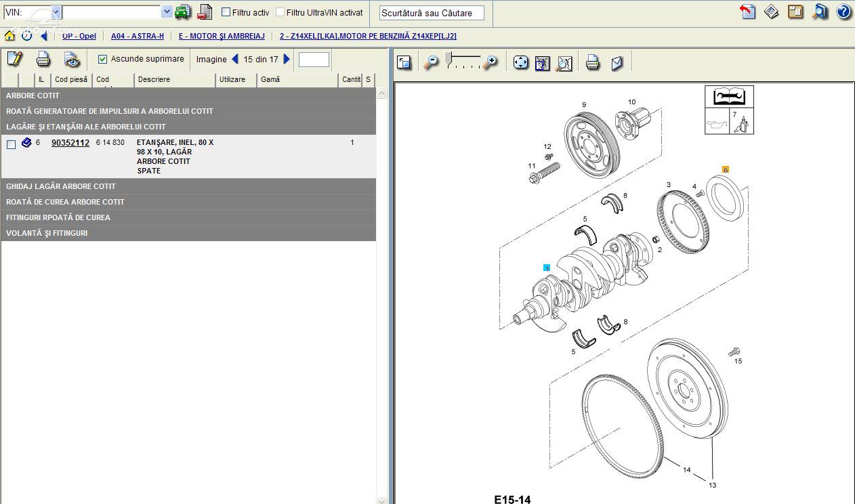Open the notes pencil icon
This screenshot has height=504, width=855.
(14, 59)
